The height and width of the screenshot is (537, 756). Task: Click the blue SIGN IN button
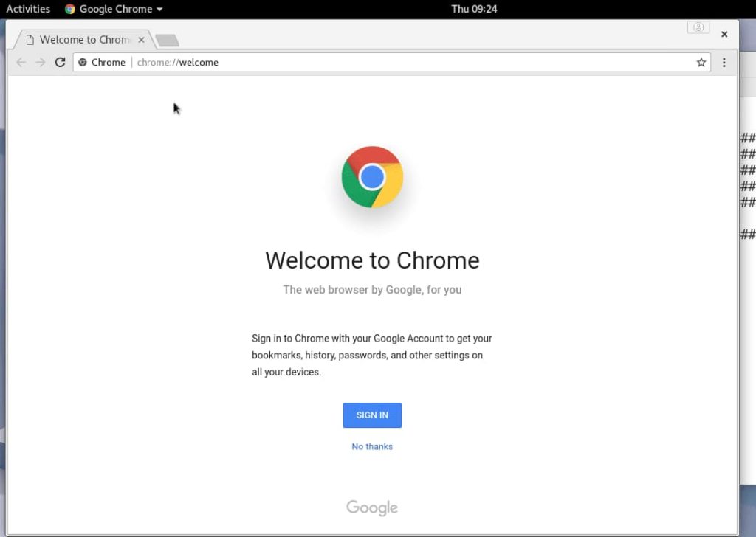tap(372, 415)
